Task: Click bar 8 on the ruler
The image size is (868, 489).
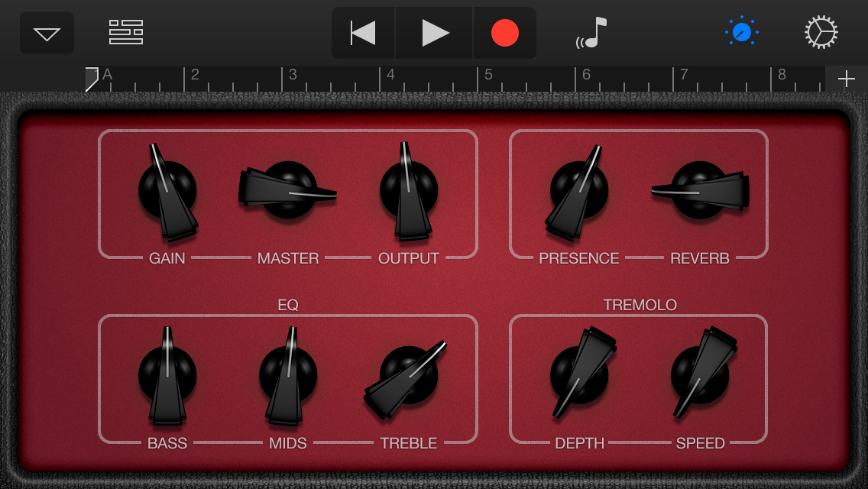Action: pos(782,75)
